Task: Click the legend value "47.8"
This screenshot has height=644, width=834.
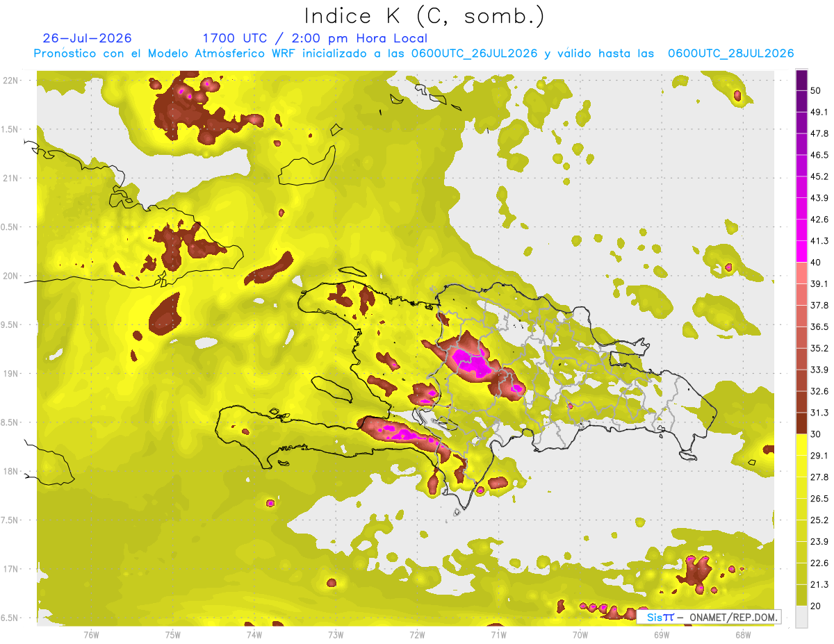Action: [819, 133]
